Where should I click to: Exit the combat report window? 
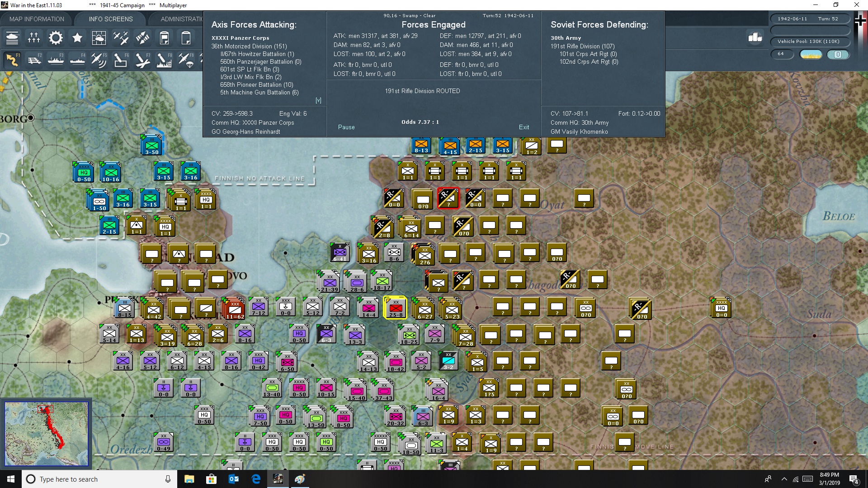click(x=524, y=127)
